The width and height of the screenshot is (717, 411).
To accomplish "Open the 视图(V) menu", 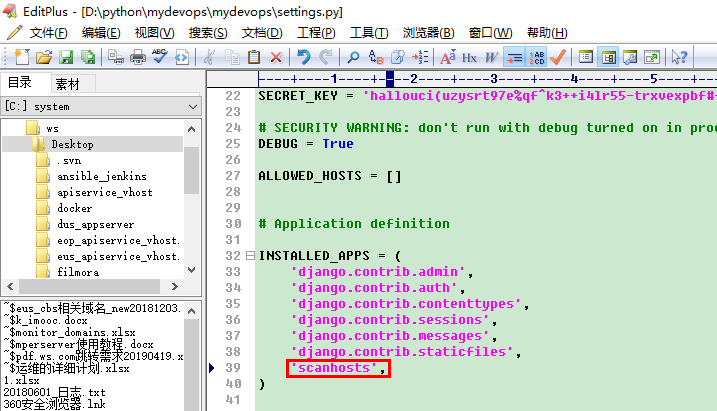I will (155, 33).
